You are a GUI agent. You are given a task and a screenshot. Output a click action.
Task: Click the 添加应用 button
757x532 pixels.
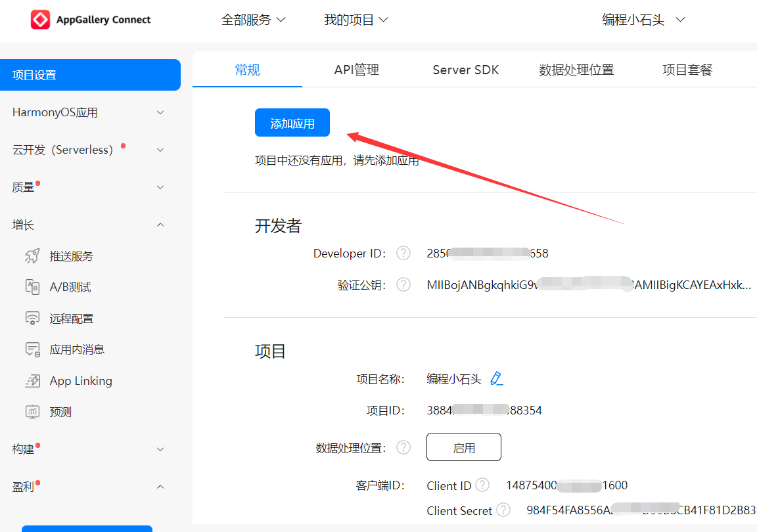point(292,123)
